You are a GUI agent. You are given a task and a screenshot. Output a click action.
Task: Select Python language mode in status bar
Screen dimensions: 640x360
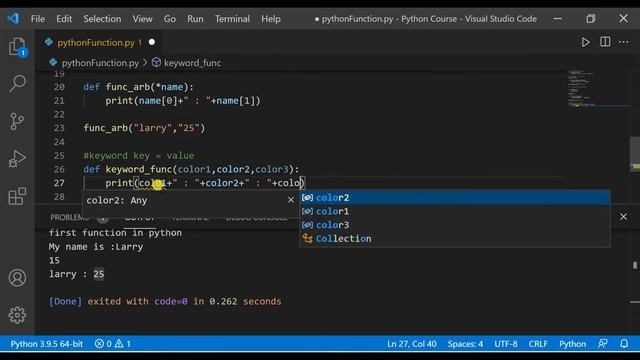[572, 344]
